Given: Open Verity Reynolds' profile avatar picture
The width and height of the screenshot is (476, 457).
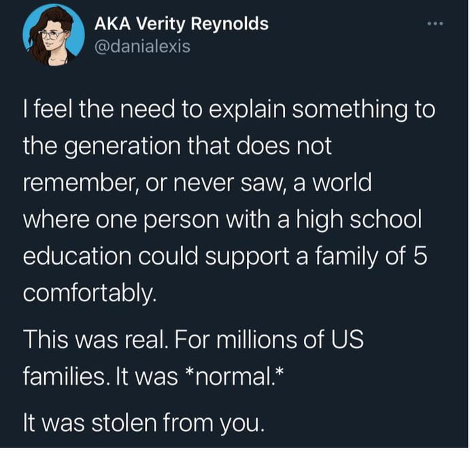Looking at the screenshot, I should 54,35.
